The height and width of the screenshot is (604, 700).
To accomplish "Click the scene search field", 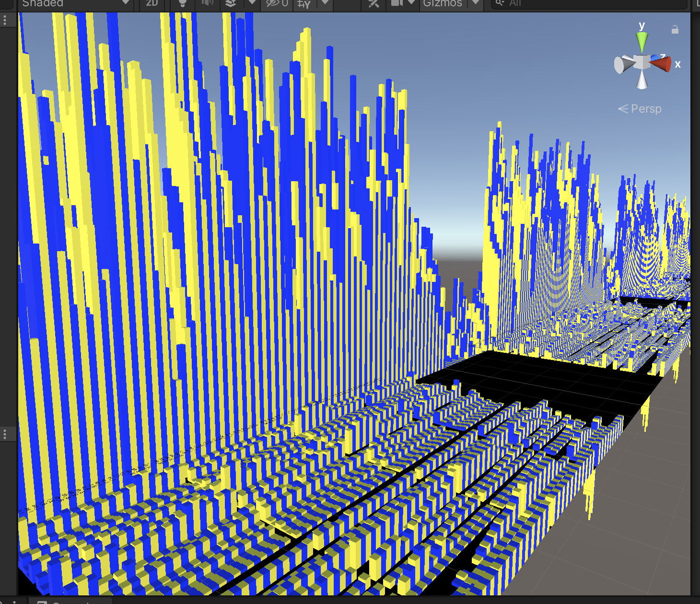I will click(x=590, y=3).
